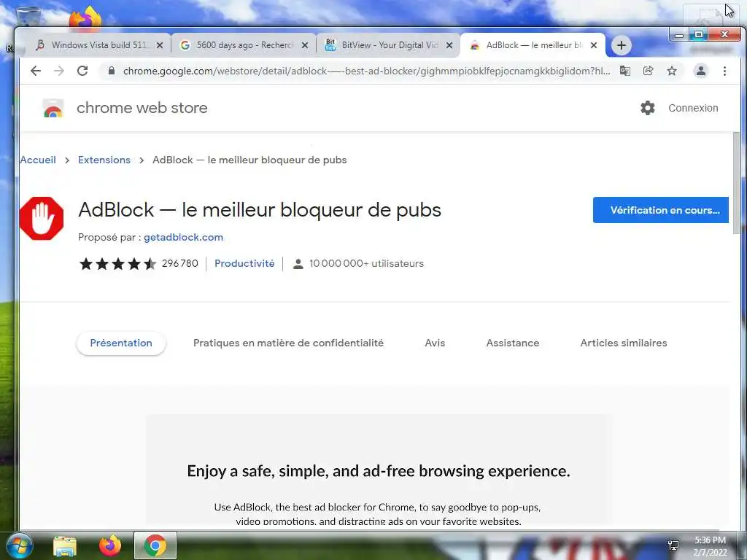Screen dimensions: 747x560
Task: Click Chrome icon in the taskbar
Action: tap(155, 545)
